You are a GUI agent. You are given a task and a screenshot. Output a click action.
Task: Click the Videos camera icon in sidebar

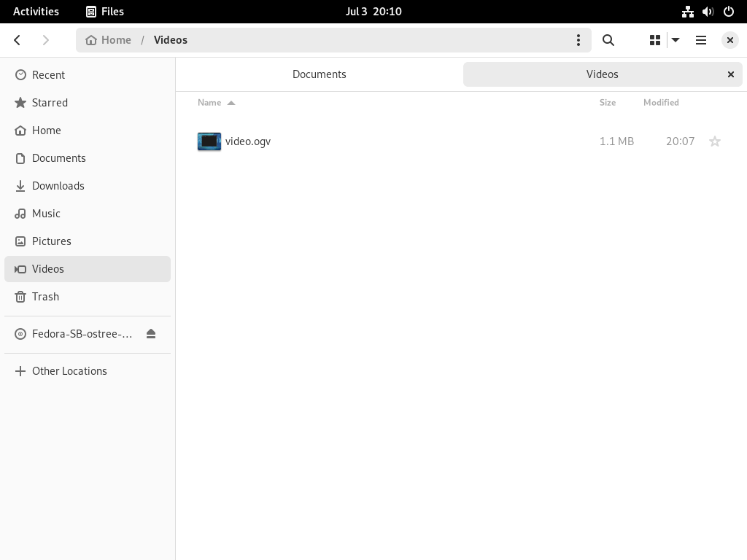pyautogui.click(x=20, y=269)
